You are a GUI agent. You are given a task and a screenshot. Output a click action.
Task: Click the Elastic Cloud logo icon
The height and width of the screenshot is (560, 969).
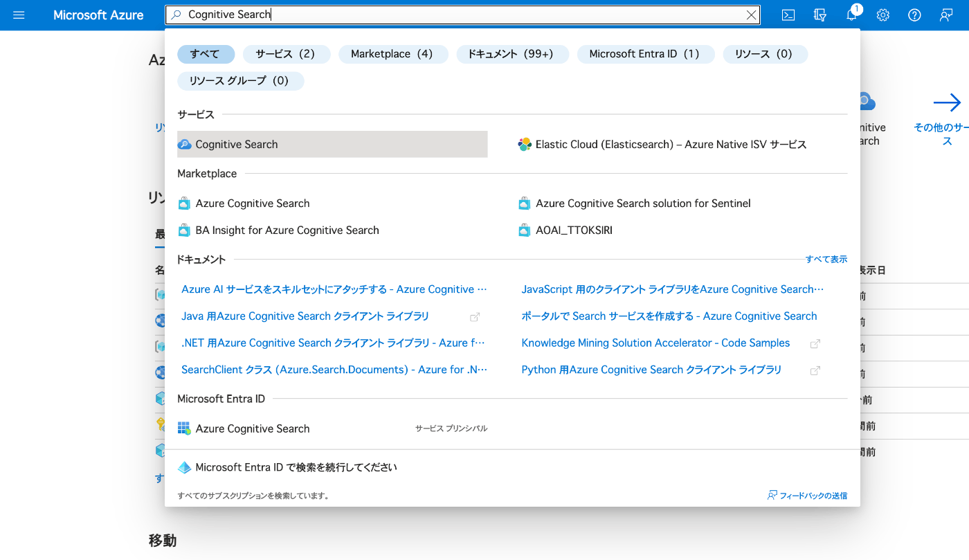(525, 145)
